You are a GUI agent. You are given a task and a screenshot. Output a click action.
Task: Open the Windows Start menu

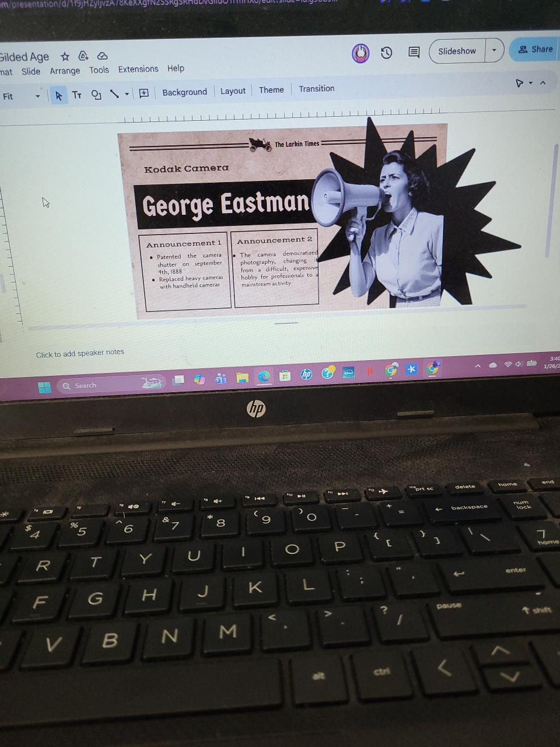(x=44, y=387)
